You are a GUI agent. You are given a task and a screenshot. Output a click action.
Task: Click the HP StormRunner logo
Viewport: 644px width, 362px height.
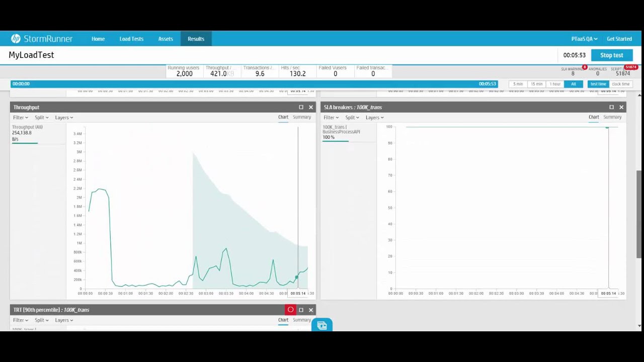41,39
